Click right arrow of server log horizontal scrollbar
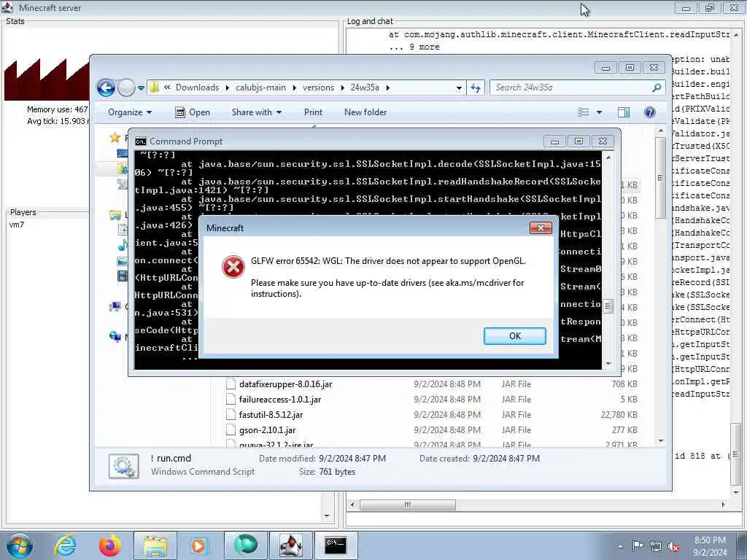 pyautogui.click(x=723, y=505)
